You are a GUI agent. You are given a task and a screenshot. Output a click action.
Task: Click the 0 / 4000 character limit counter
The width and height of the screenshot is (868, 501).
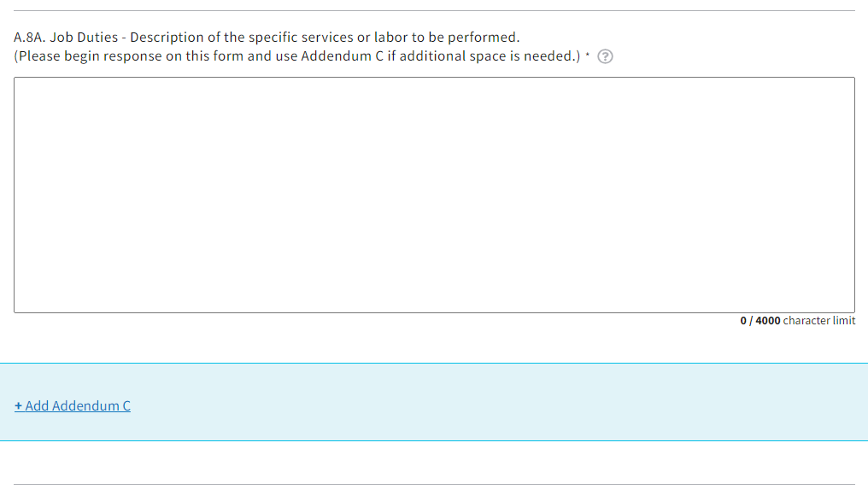click(797, 321)
